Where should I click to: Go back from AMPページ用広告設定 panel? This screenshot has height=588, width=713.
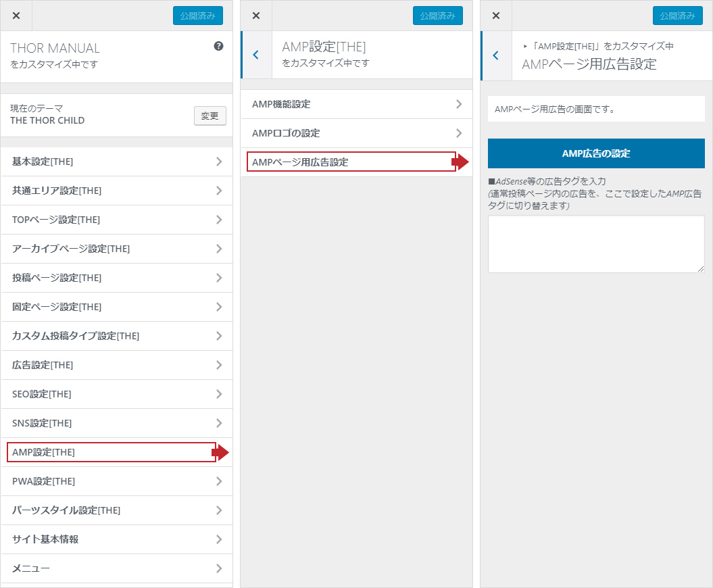coord(496,55)
